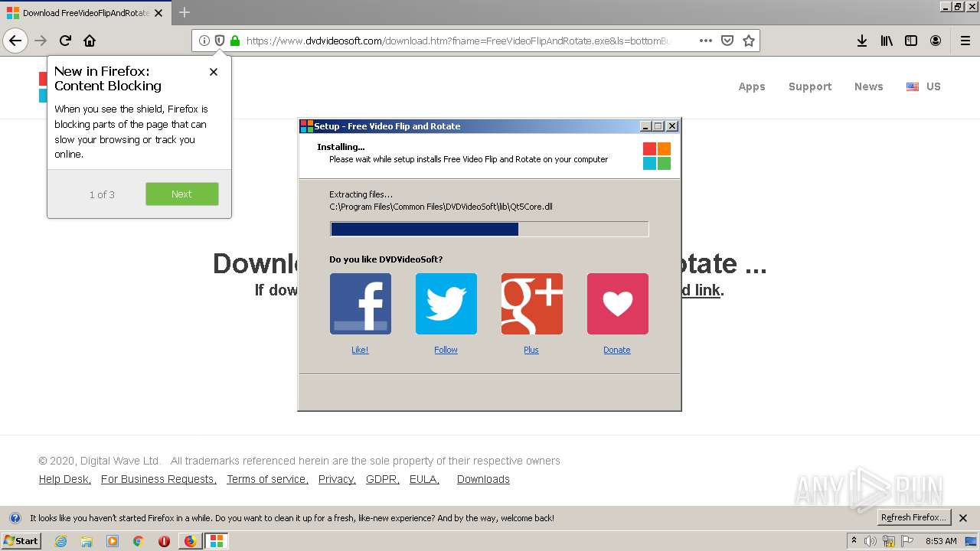980x551 pixels.
Task: Open the US language selector
Action: coord(923,86)
